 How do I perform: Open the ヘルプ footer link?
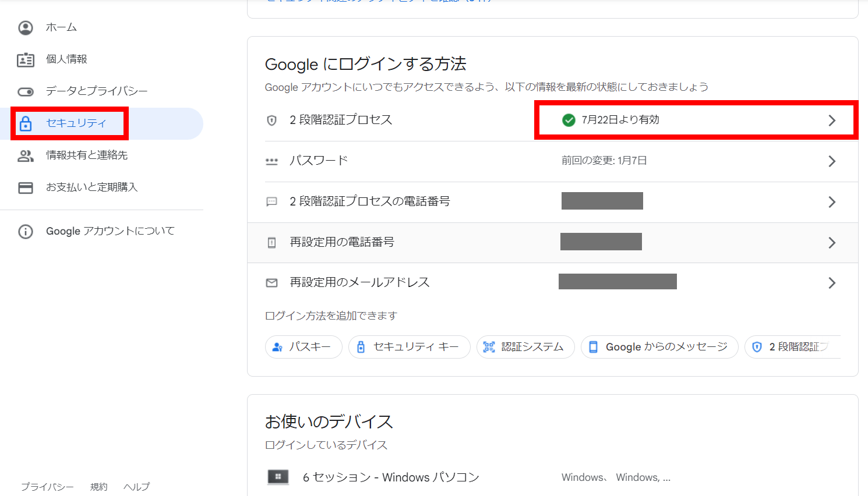click(x=136, y=487)
